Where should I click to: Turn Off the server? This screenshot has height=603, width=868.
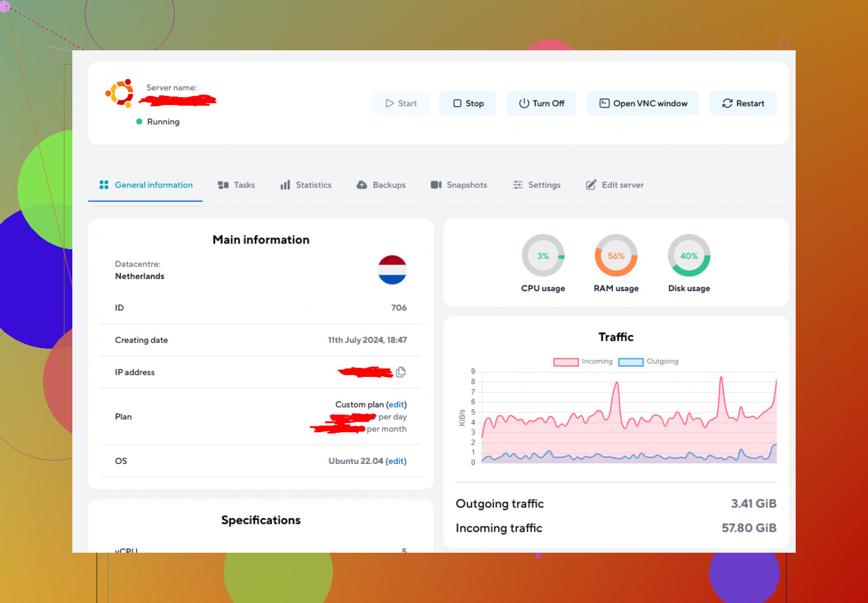point(541,103)
